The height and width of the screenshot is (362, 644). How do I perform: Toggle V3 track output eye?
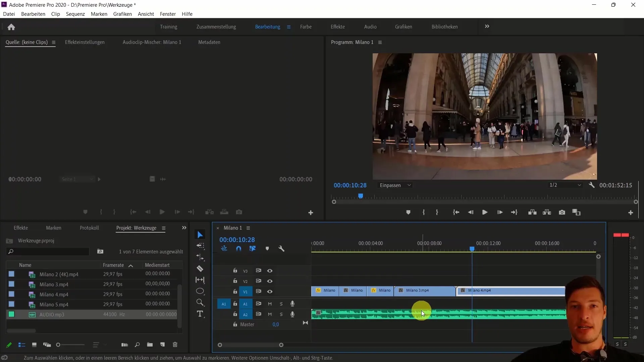pyautogui.click(x=270, y=271)
